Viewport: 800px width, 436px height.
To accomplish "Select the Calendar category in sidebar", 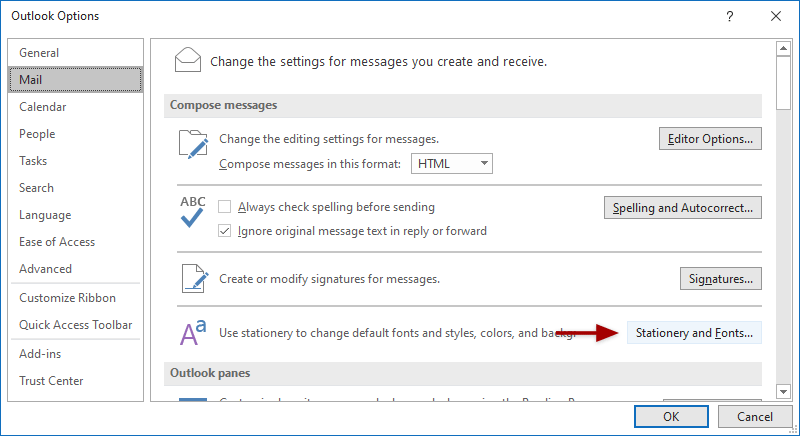I will (42, 107).
